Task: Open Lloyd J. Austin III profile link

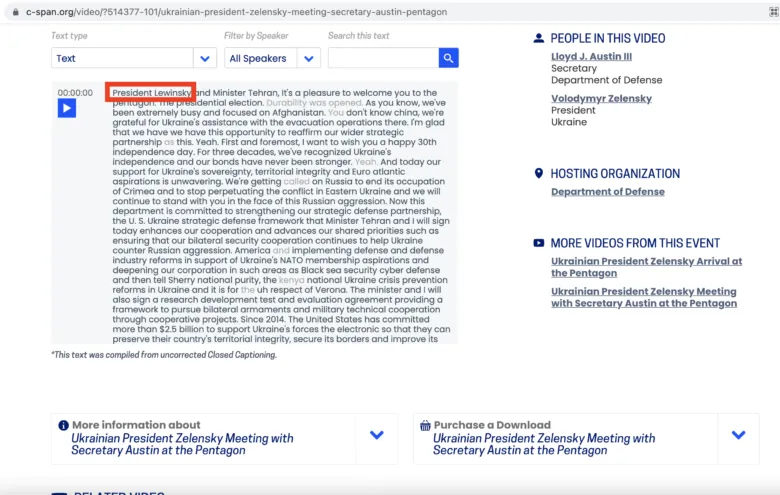Action: pyautogui.click(x=591, y=57)
